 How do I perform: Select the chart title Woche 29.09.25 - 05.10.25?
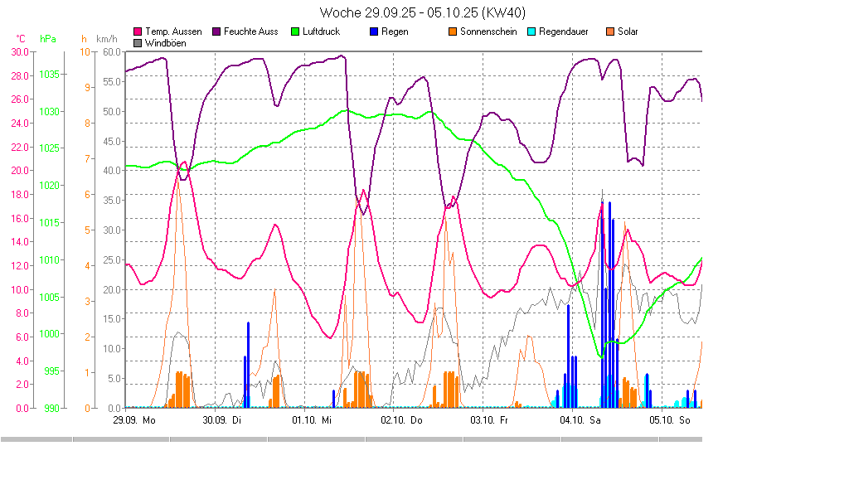[423, 12]
